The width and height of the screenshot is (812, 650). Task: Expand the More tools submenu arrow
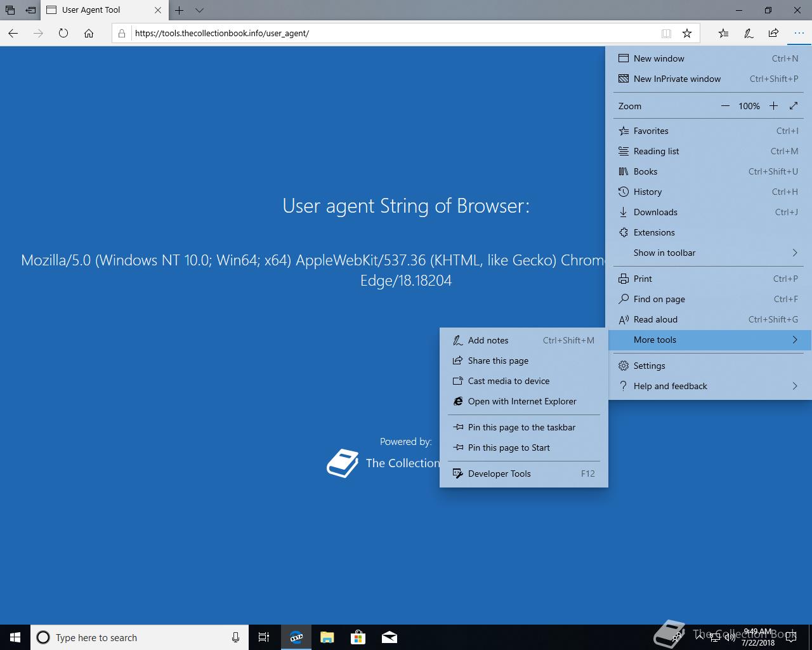pyautogui.click(x=795, y=340)
